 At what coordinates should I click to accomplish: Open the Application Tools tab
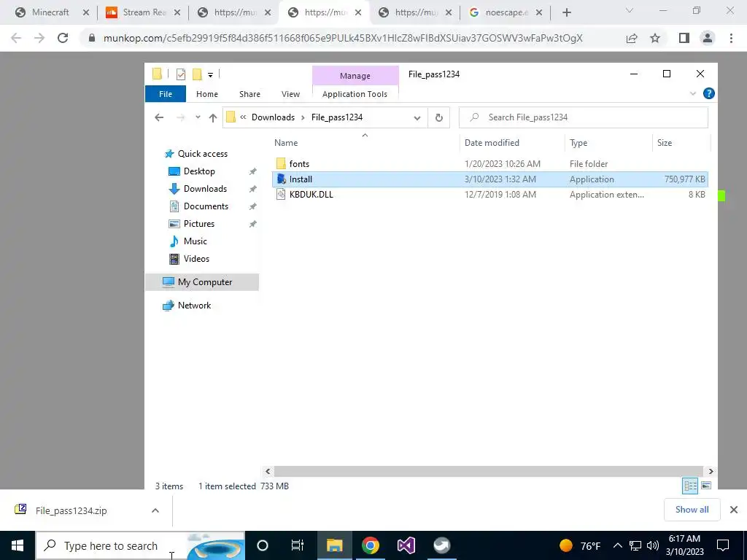pos(355,94)
